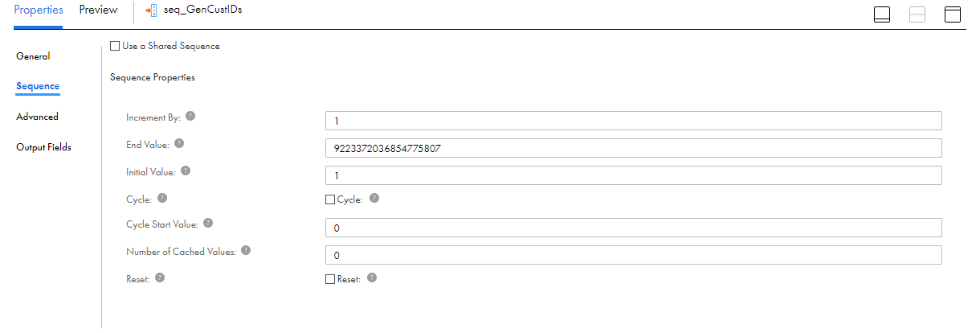Switch to the Properties tab
Screen dimensions: 980x333
tap(39, 10)
